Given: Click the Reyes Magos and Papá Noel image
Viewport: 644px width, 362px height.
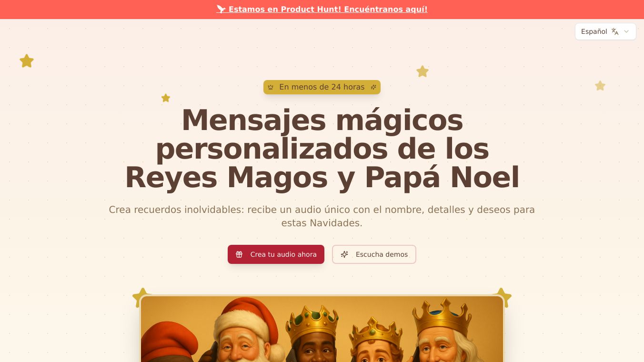Looking at the screenshot, I should pos(322,329).
